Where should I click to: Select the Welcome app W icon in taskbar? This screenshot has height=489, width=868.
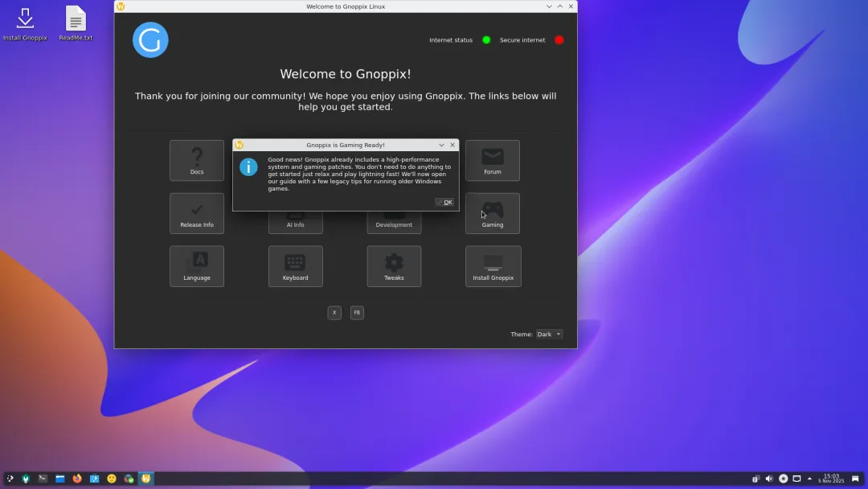tap(146, 479)
